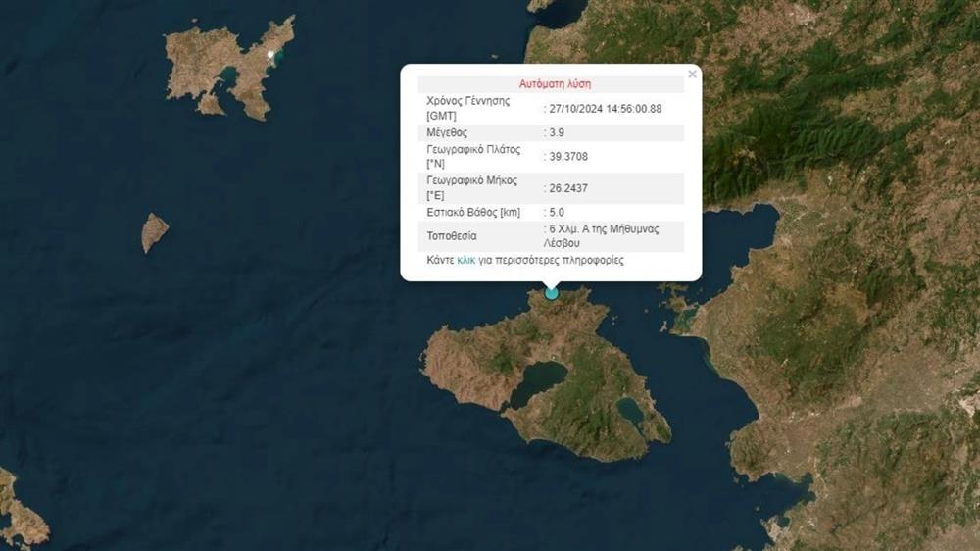The image size is (980, 551).
Task: Click the magnitude value 3.9
Action: [x=556, y=132]
